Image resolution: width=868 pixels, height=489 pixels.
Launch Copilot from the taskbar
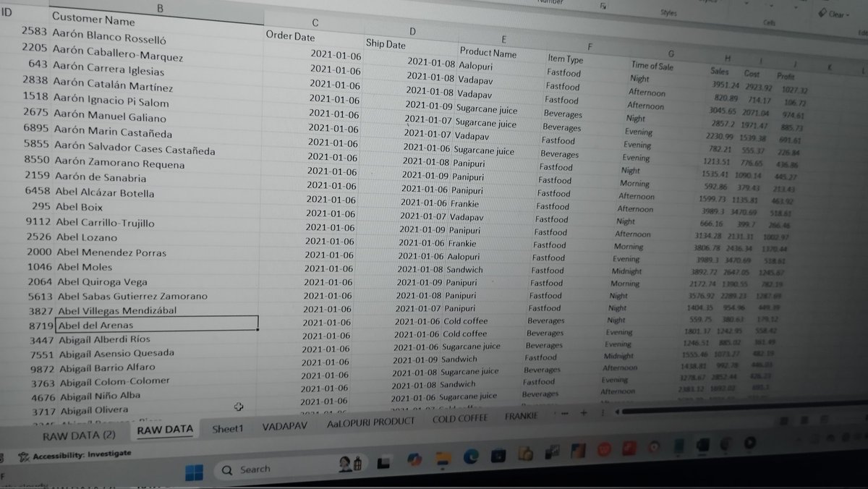[414, 460]
